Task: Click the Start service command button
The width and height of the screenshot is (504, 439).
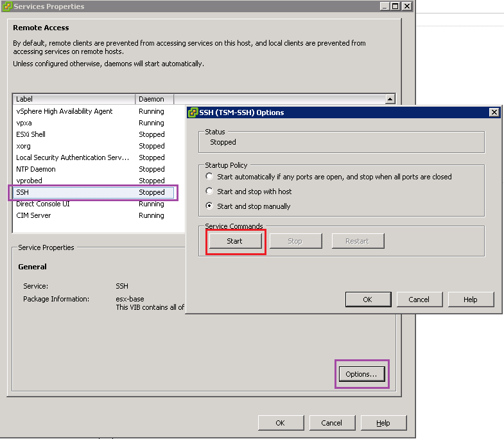Action: [235, 241]
